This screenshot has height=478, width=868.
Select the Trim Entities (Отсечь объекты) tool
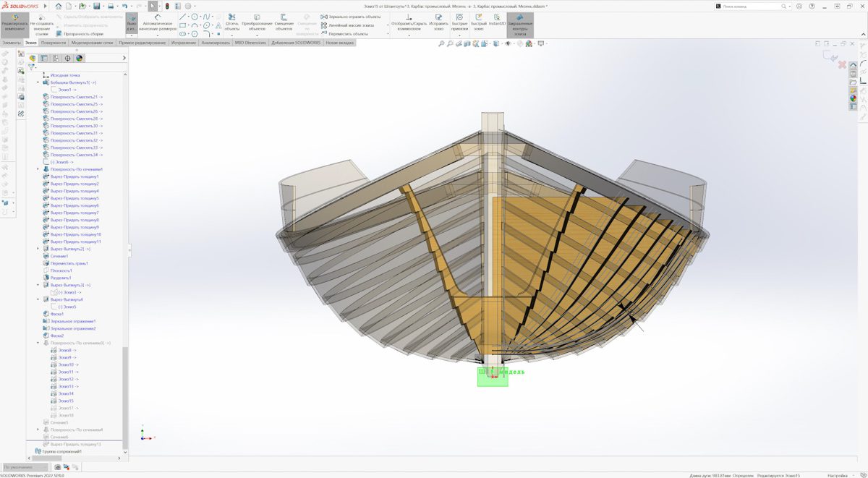[x=232, y=22]
